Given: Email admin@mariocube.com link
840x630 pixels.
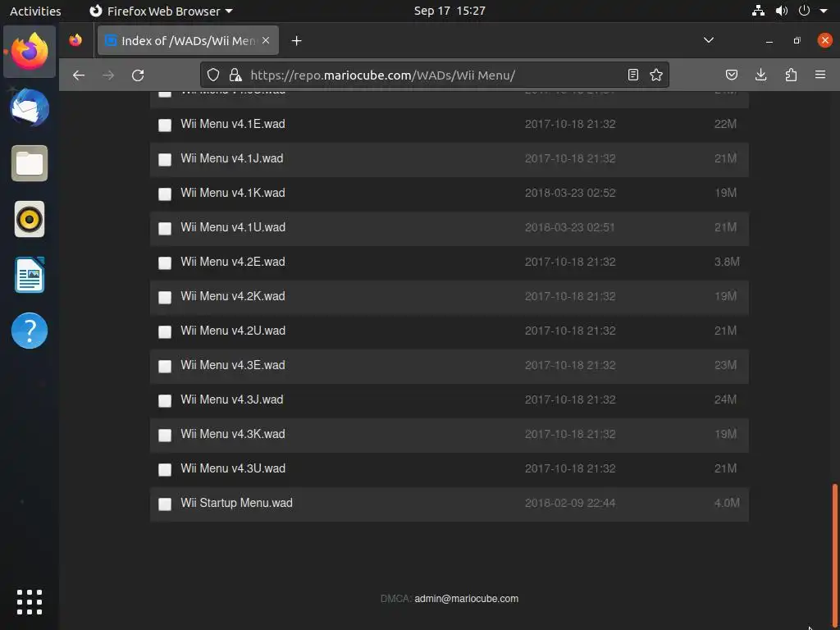Looking at the screenshot, I should tap(466, 598).
